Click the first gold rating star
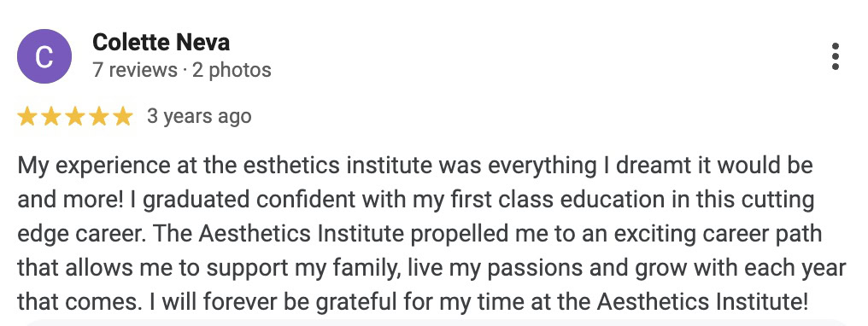 (26, 117)
